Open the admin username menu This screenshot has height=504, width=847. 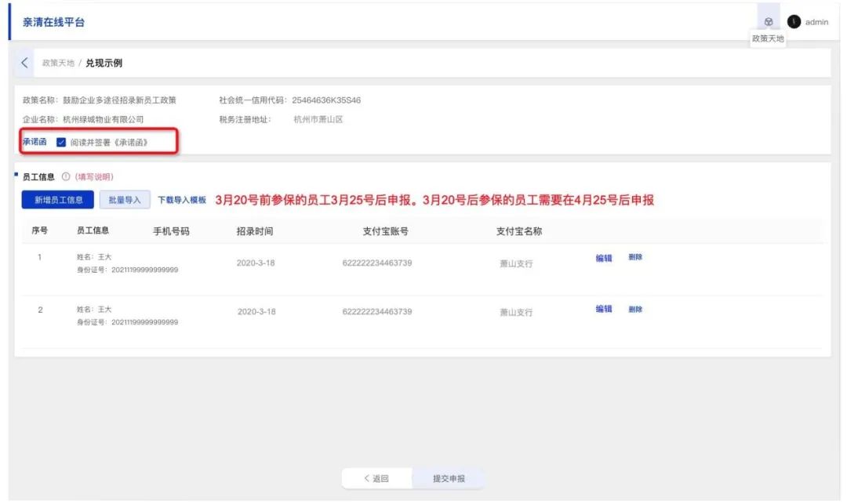(x=816, y=22)
